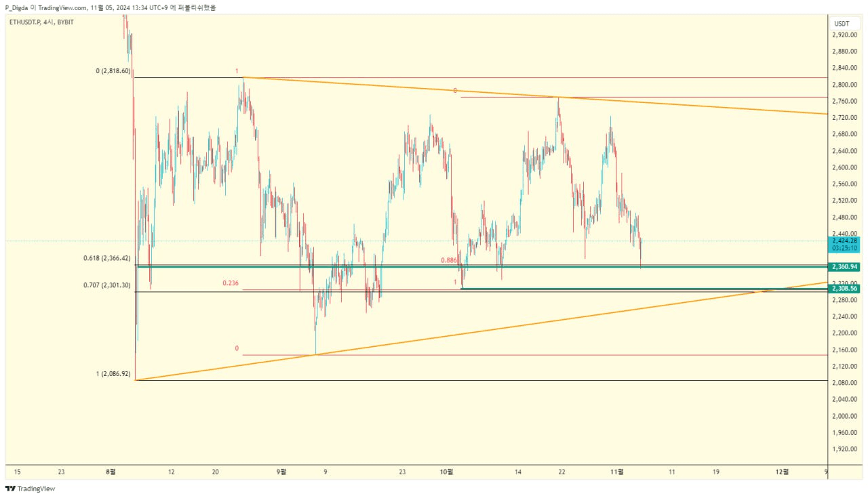Screen dimensions: 868x498
Task: Select the green price tag 2,360.94
Action: (x=845, y=267)
